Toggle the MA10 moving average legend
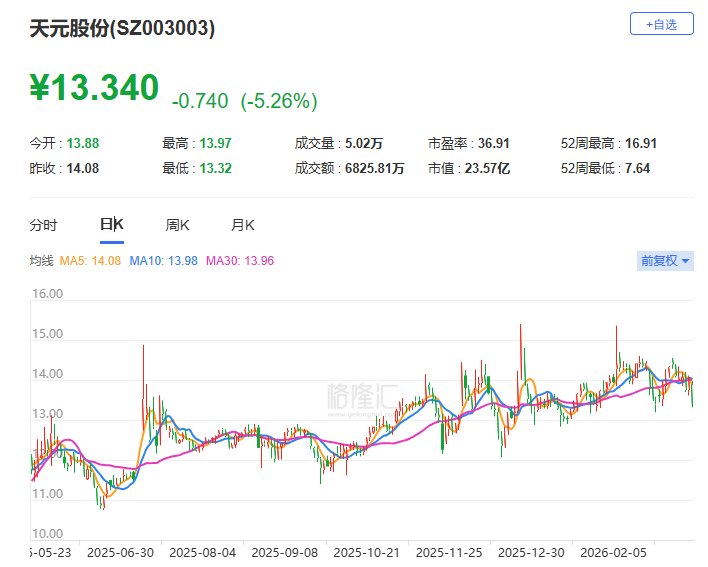This screenshot has width=708, height=567. [x=164, y=262]
